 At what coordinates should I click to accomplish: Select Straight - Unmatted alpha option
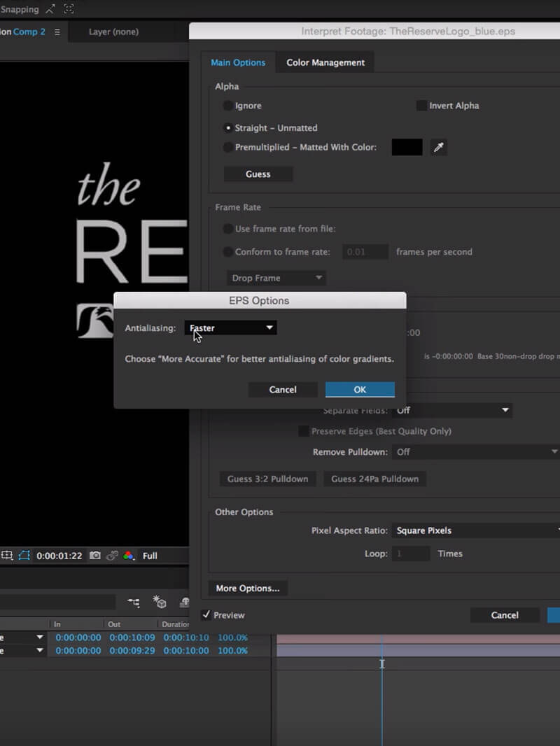click(228, 128)
